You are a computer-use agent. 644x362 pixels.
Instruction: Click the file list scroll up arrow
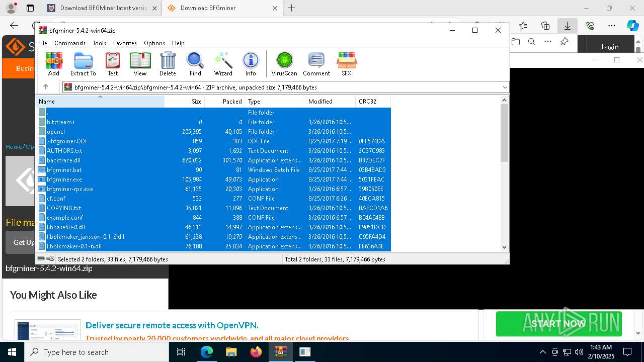tap(505, 100)
